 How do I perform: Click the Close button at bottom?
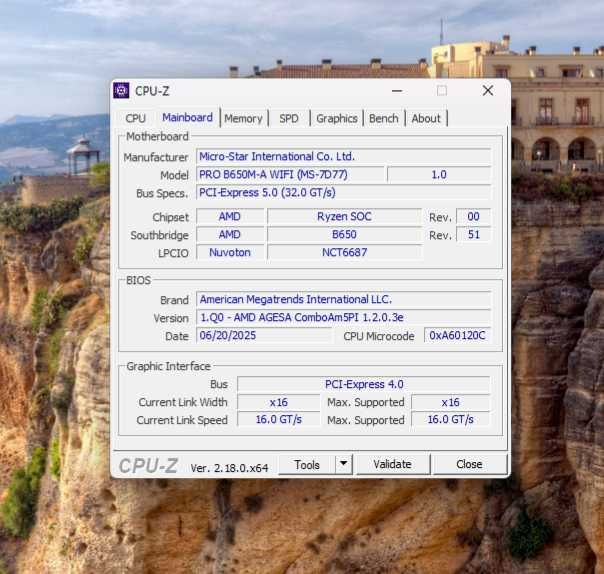pos(470,464)
